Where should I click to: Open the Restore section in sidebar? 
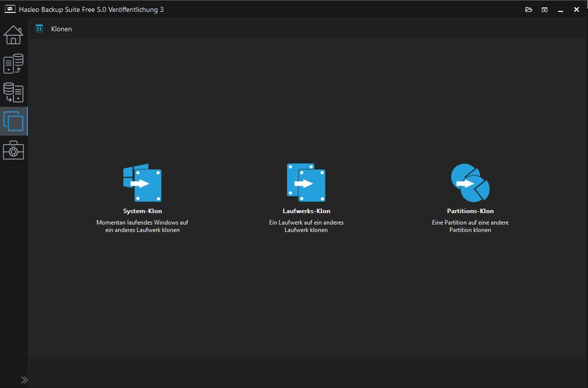[13, 92]
